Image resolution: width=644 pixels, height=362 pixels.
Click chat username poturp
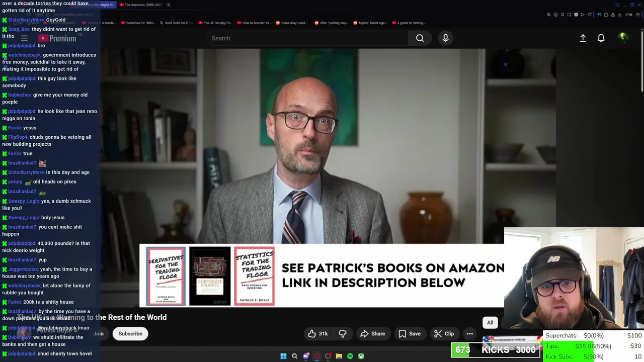pos(15,182)
